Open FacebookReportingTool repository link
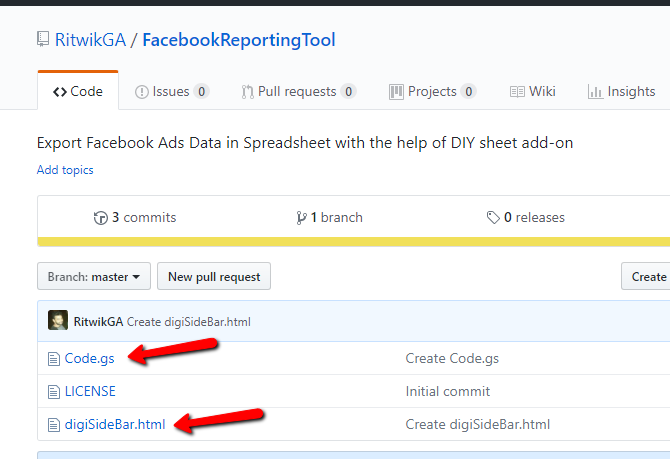The image size is (670, 459). point(239,40)
